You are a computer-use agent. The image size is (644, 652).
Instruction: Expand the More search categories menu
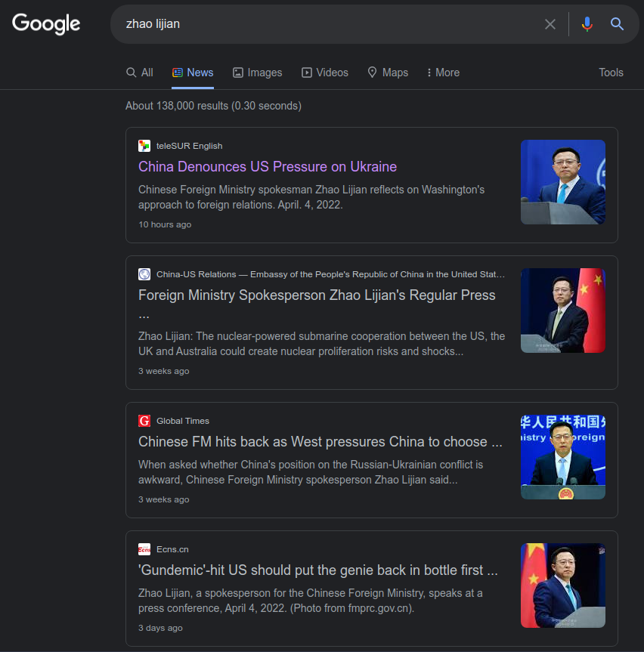tap(443, 73)
